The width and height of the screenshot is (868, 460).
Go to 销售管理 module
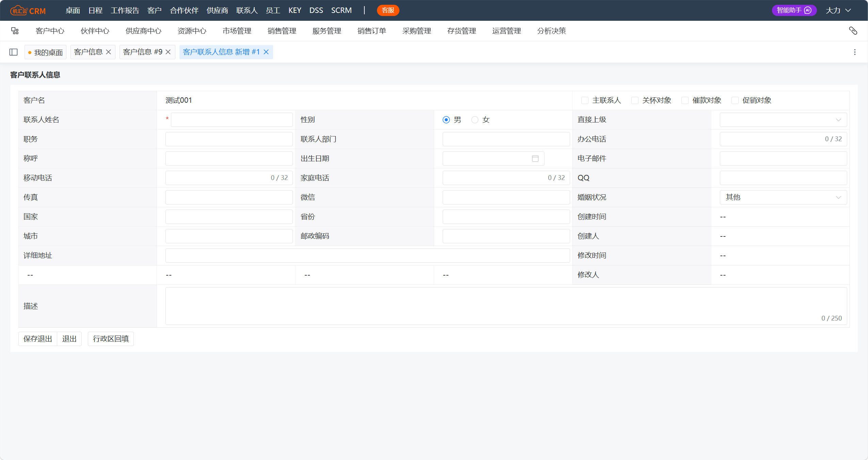(x=282, y=31)
